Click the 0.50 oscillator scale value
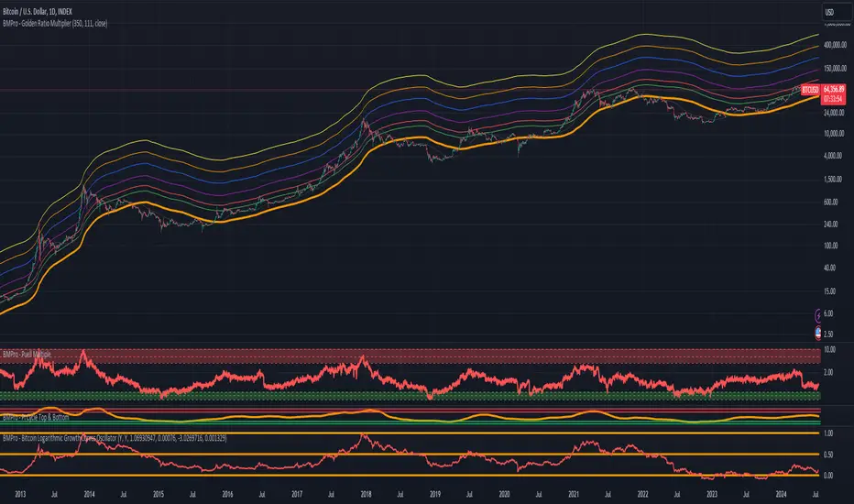 828,455
